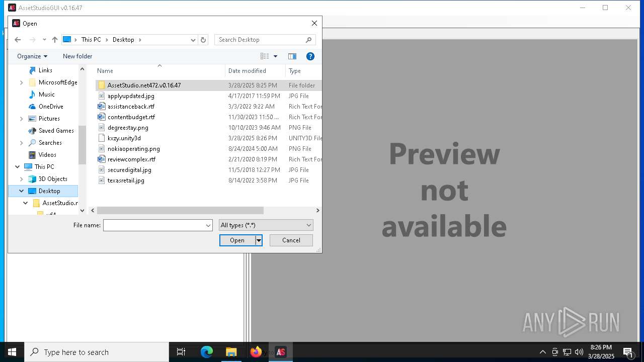Screen dimensions: 644x362
Task: Click the File name input field
Action: point(153,225)
